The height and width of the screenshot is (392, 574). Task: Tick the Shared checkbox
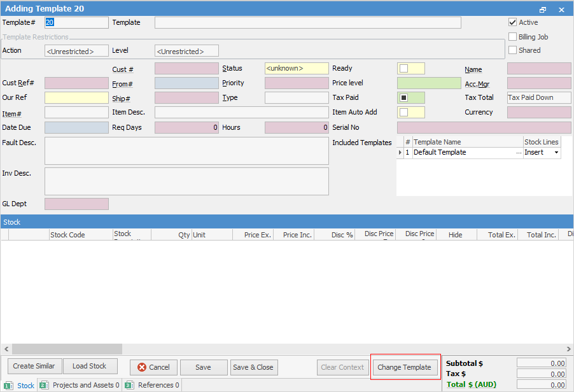click(513, 50)
